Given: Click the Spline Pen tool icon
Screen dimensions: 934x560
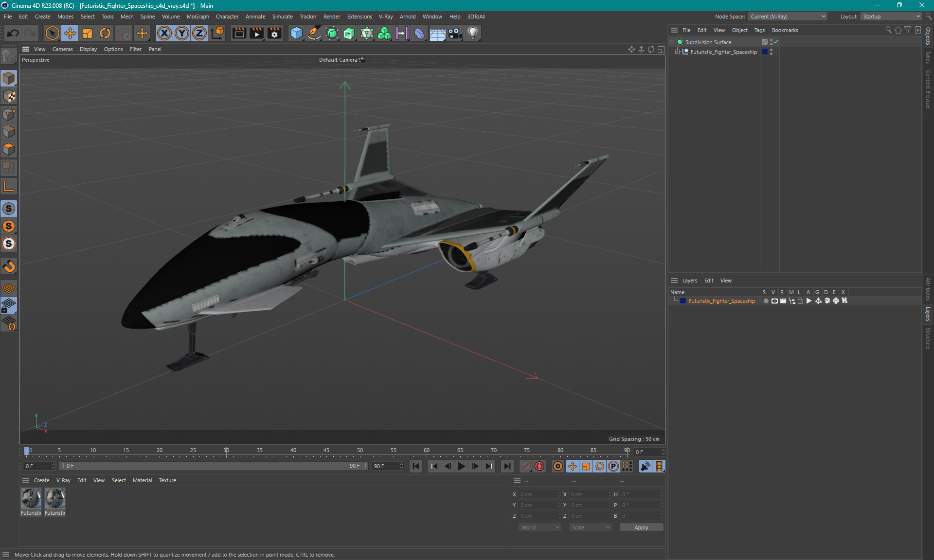Looking at the screenshot, I should 314,33.
